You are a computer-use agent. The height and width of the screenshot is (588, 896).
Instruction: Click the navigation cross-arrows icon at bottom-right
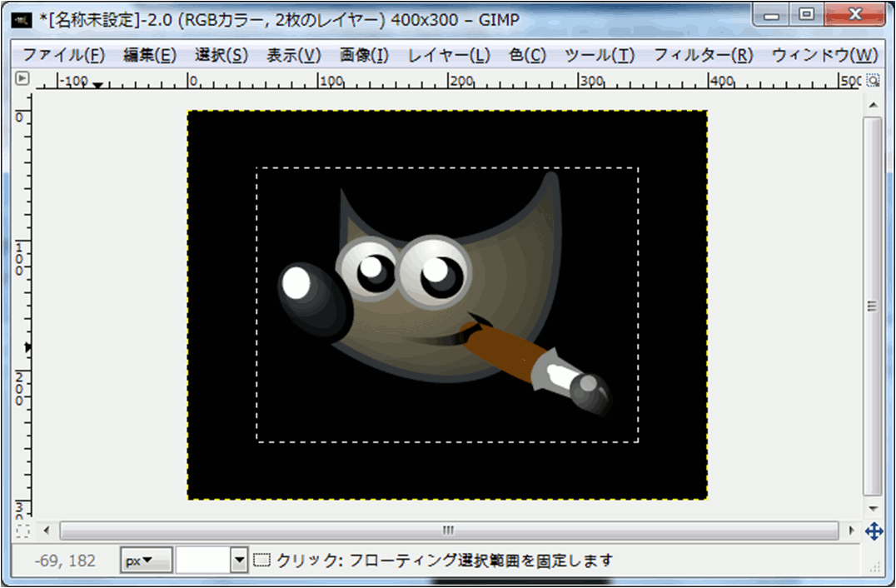point(874,531)
